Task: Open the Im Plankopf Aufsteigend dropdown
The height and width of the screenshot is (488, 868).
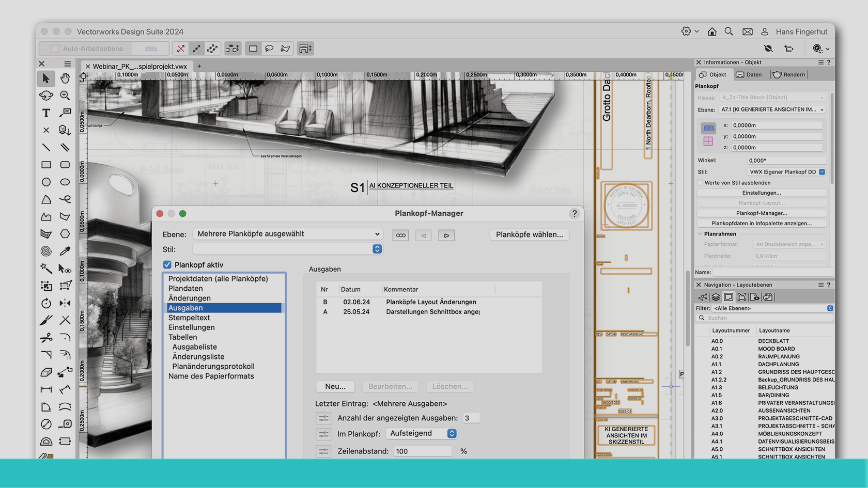Action: point(422,433)
